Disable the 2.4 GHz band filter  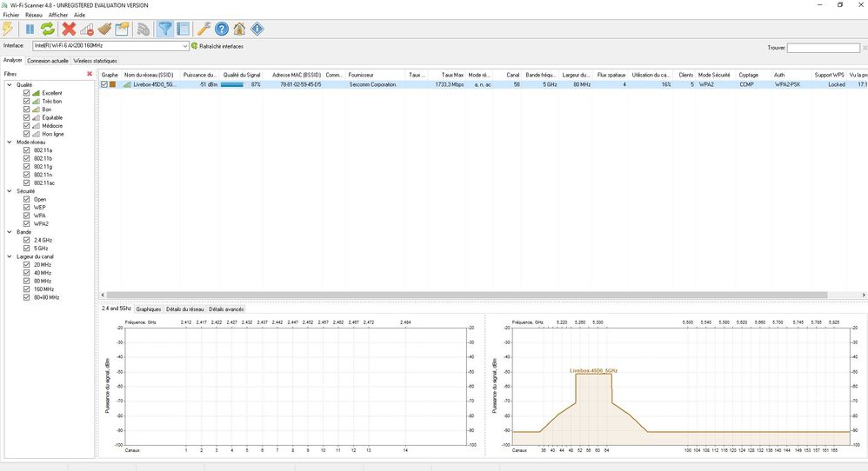(x=27, y=239)
